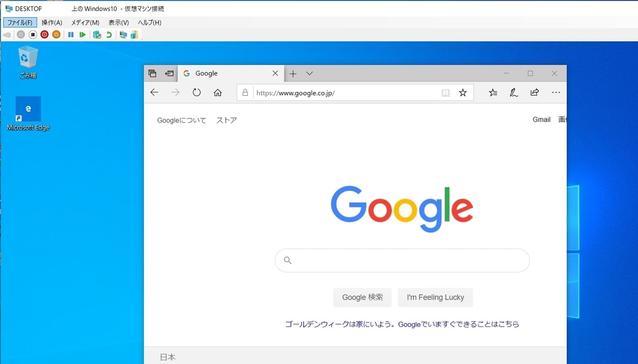Image resolution: width=638 pixels, height=364 pixels.
Task: Open the Favorites hub icon
Action: (493, 92)
